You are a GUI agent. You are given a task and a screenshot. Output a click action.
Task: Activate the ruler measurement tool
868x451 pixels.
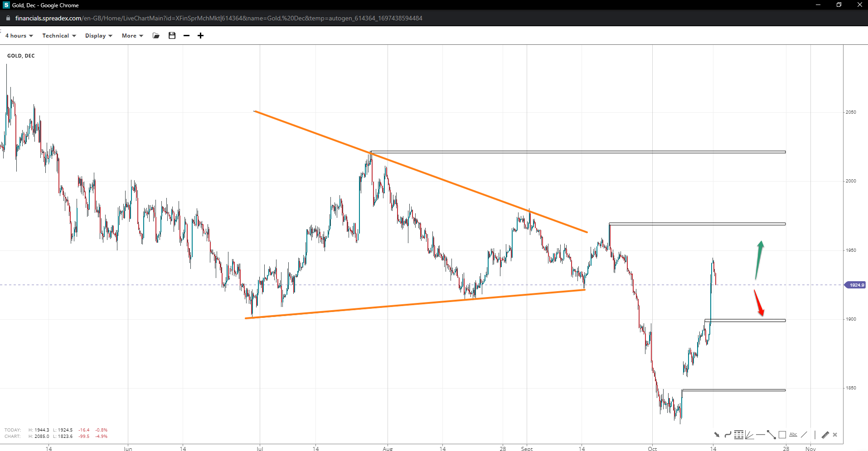pyautogui.click(x=825, y=435)
